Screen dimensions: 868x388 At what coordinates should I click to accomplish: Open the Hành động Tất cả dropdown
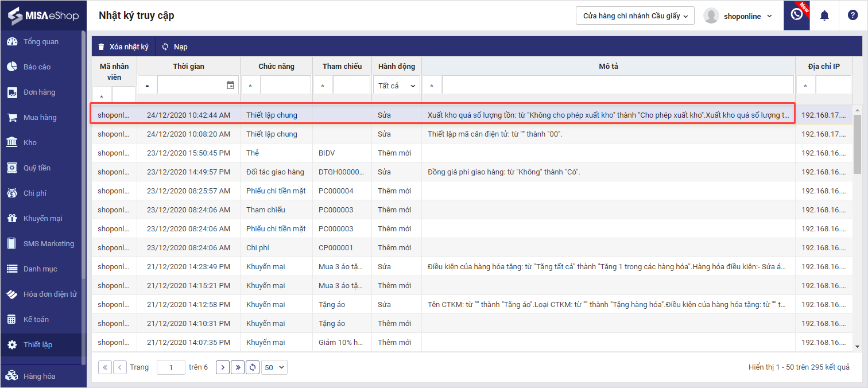(x=397, y=86)
